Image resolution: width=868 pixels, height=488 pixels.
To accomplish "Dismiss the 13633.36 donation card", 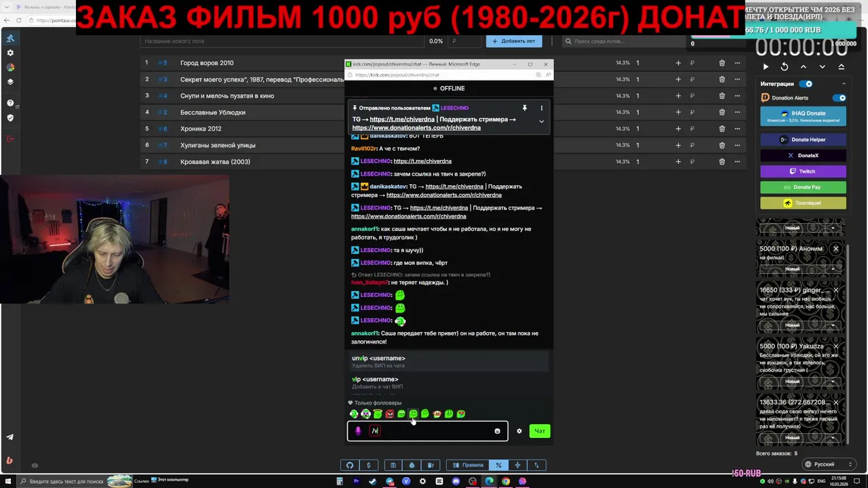I will 835,402.
